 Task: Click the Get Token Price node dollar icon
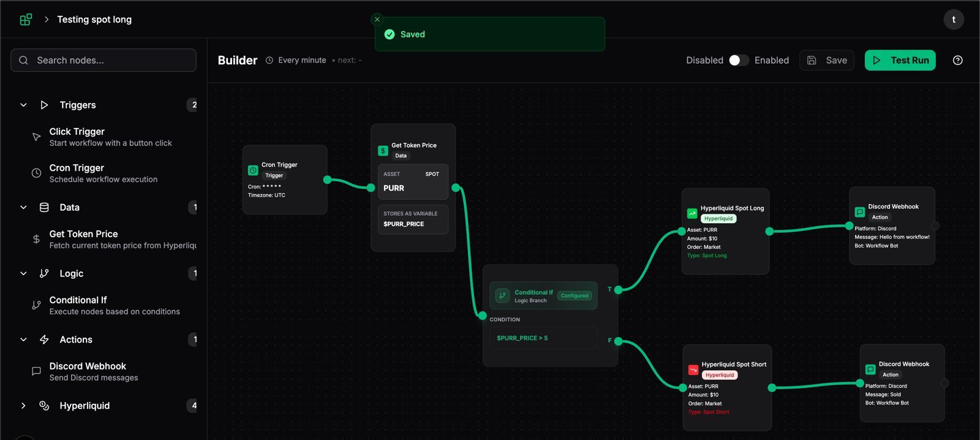click(x=383, y=151)
